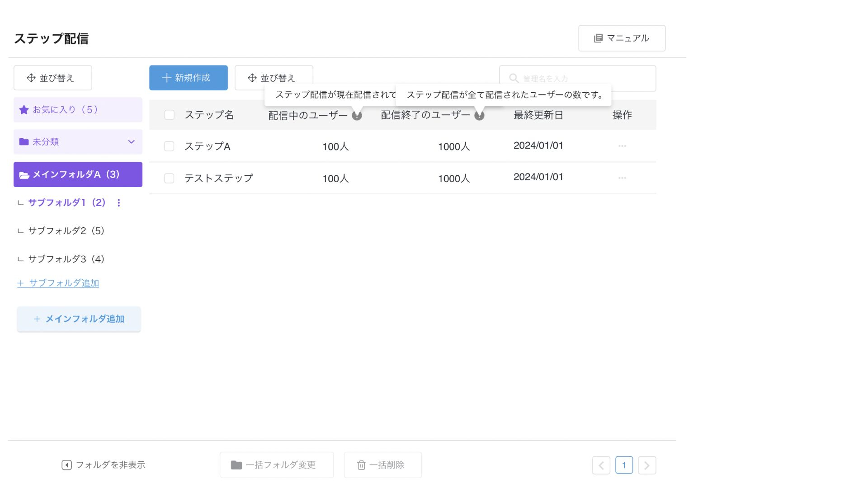Toggle select-all checkbox in table header
The width and height of the screenshot is (868, 488).
(169, 115)
